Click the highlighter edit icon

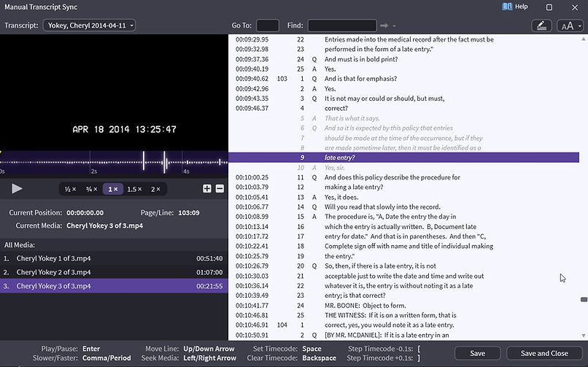(541, 26)
